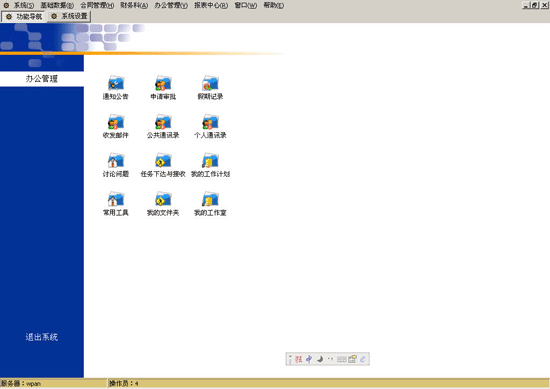Open the 假期记录 icon

pos(210,83)
